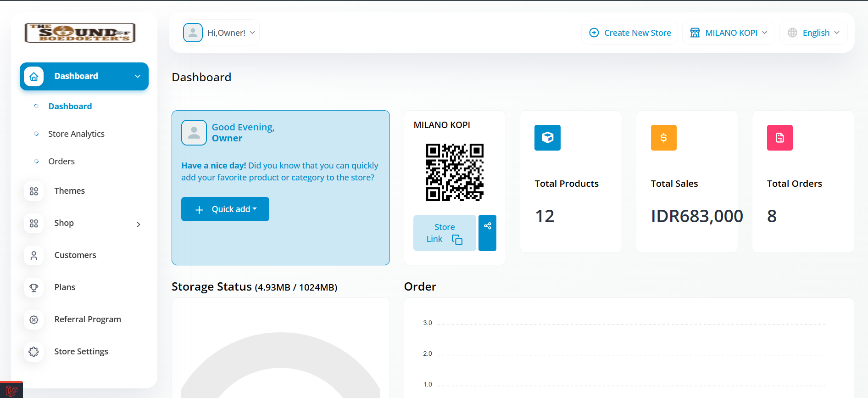The height and width of the screenshot is (398, 868).
Task: Click the Themes grid icon
Action: click(34, 191)
